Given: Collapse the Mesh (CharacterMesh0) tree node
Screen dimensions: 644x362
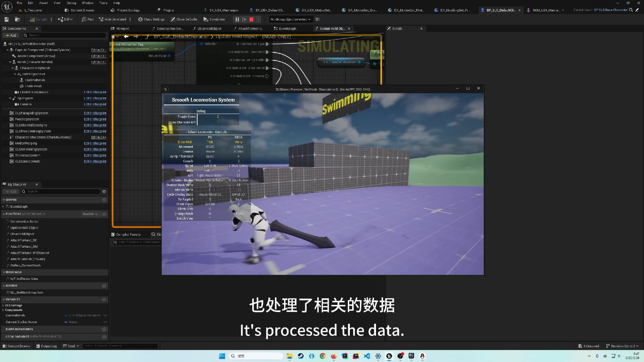Looking at the screenshot, I should point(10,62).
